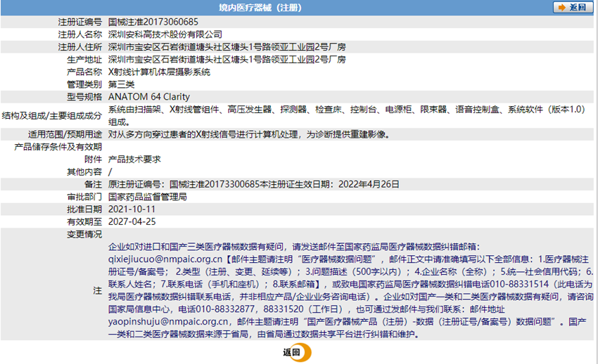This screenshot has width=598, height=364.
Task: Click the bottom 返回 button with orange circle
Action: pos(297,352)
